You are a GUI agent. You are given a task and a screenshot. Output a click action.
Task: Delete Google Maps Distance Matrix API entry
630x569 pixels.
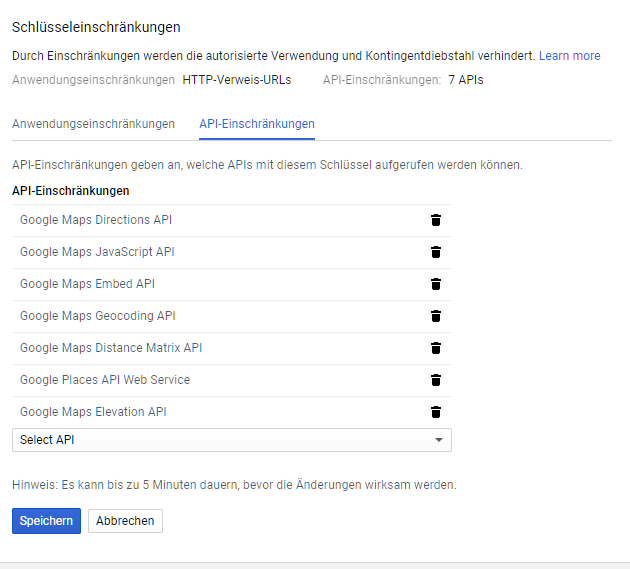point(436,348)
